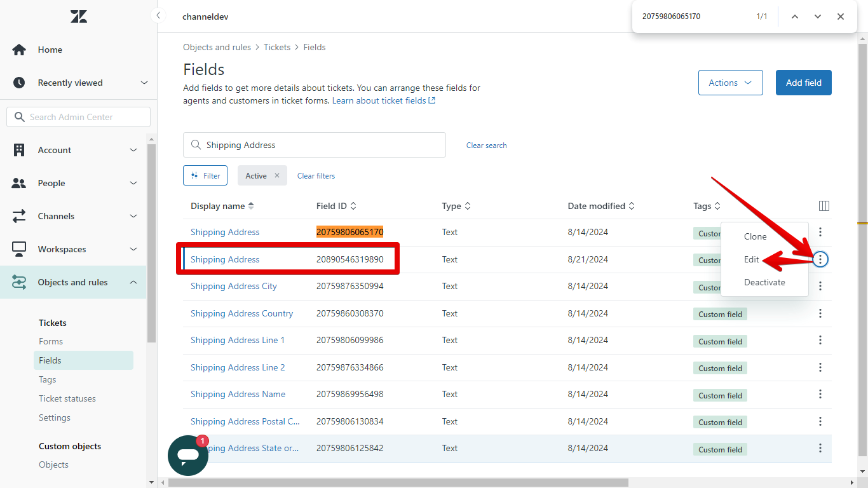This screenshot has height=488, width=868.
Task: Open ticket Settings in sidebar
Action: 55,417
